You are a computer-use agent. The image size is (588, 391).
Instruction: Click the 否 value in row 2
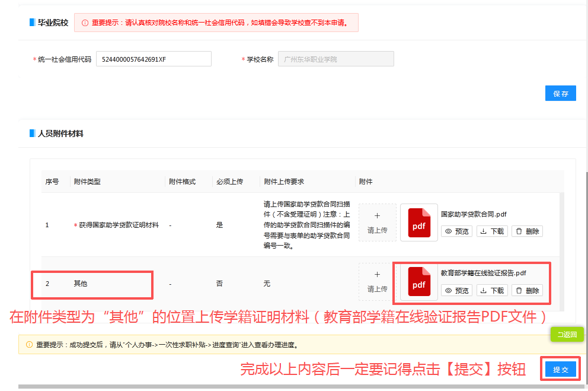[219, 284]
